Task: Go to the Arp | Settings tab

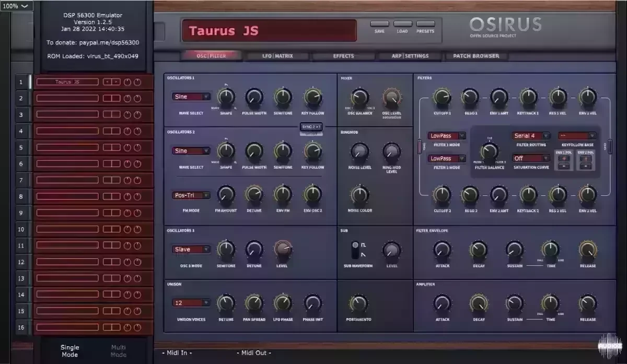Action: (410, 56)
